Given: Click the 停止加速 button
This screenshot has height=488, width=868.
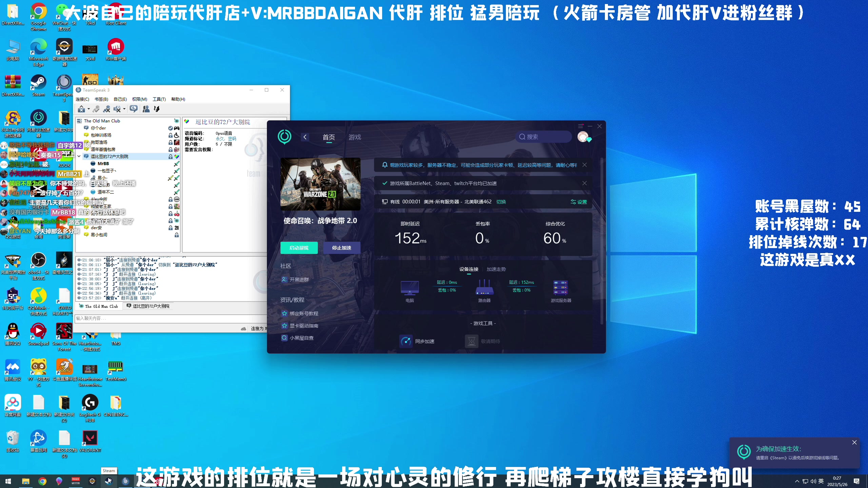Looking at the screenshot, I should (342, 248).
